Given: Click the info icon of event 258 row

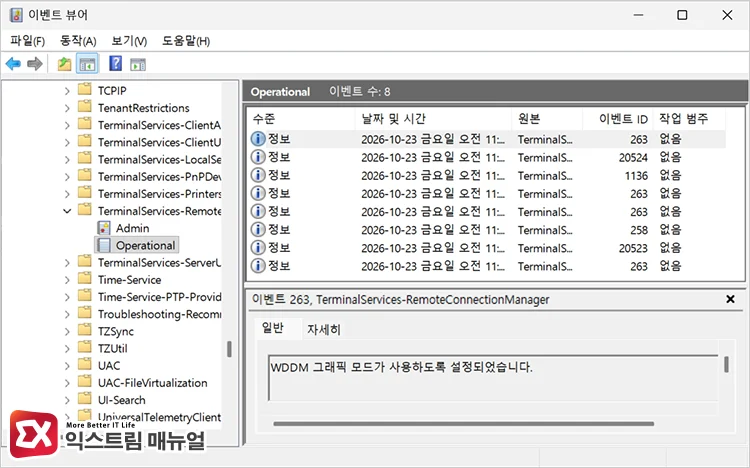Looking at the screenshot, I should click(258, 230).
